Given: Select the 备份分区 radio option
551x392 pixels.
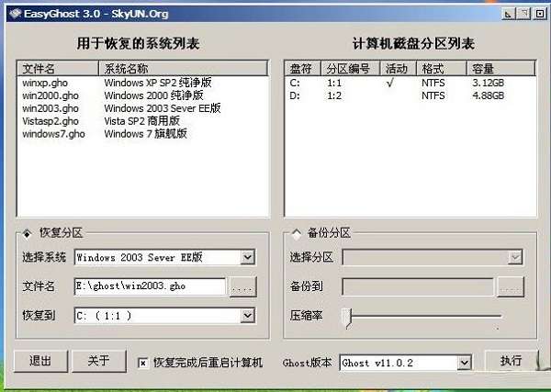Looking at the screenshot, I should pos(297,233).
